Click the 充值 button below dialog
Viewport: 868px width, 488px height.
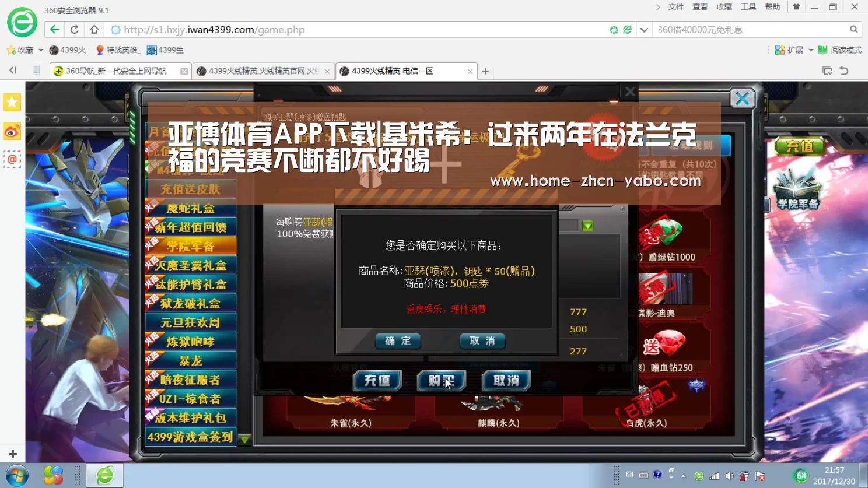pyautogui.click(x=377, y=381)
